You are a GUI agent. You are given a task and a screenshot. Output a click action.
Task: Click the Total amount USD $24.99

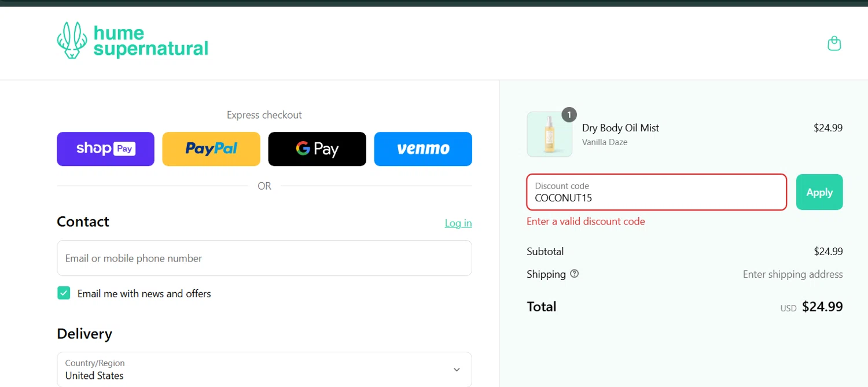click(811, 307)
